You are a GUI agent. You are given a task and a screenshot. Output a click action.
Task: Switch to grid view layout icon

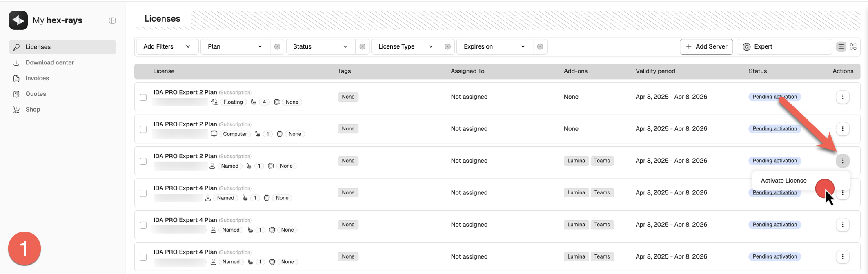point(853,46)
